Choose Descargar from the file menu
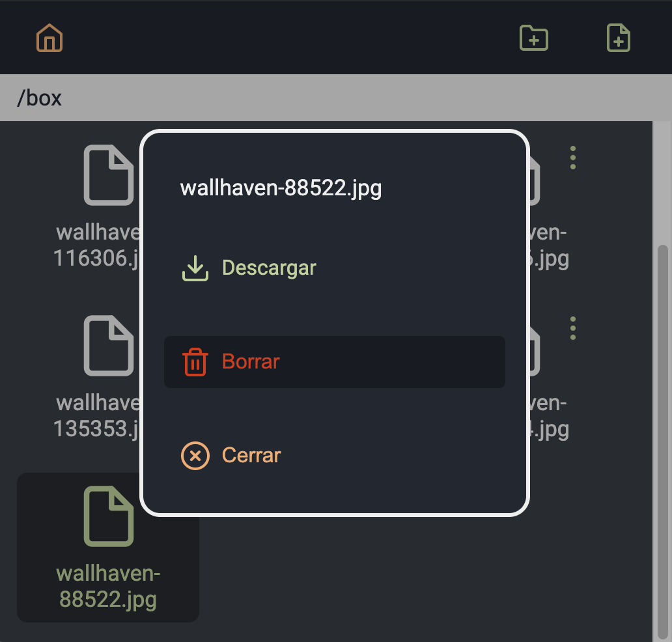 point(269,268)
